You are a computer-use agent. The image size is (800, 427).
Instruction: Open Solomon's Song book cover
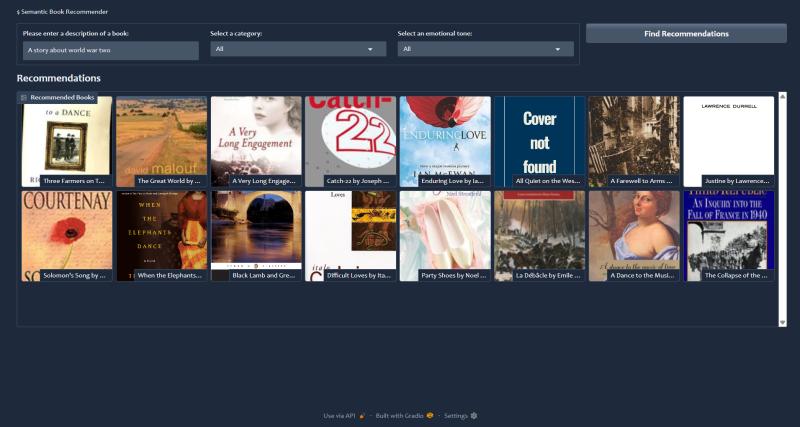coord(67,236)
